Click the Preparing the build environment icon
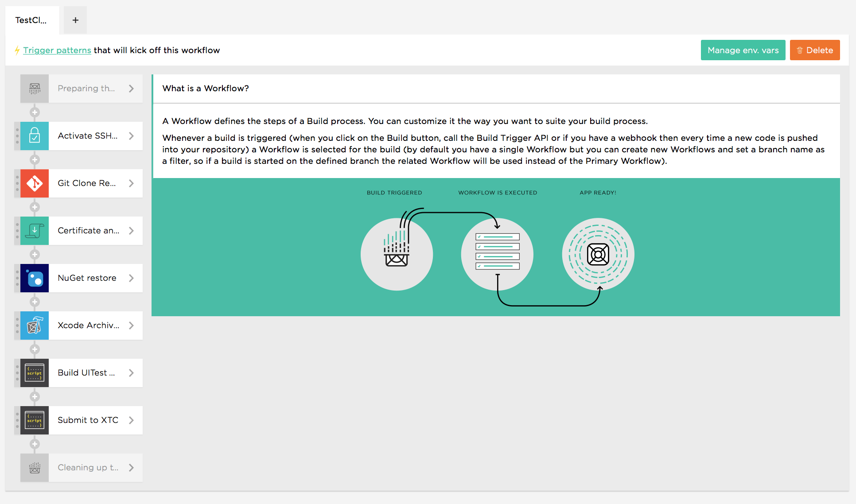Viewport: 856px width, 504px height. tap(35, 89)
